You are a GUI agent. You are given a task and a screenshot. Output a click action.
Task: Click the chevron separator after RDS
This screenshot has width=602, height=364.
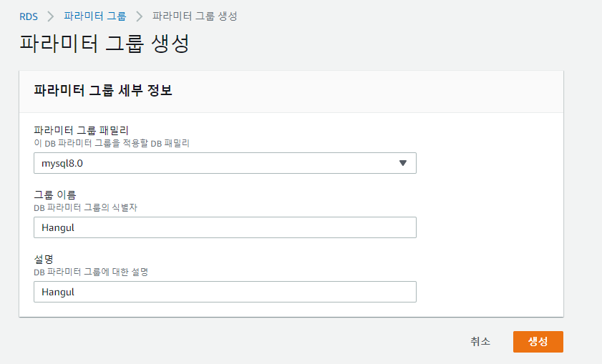pos(51,16)
